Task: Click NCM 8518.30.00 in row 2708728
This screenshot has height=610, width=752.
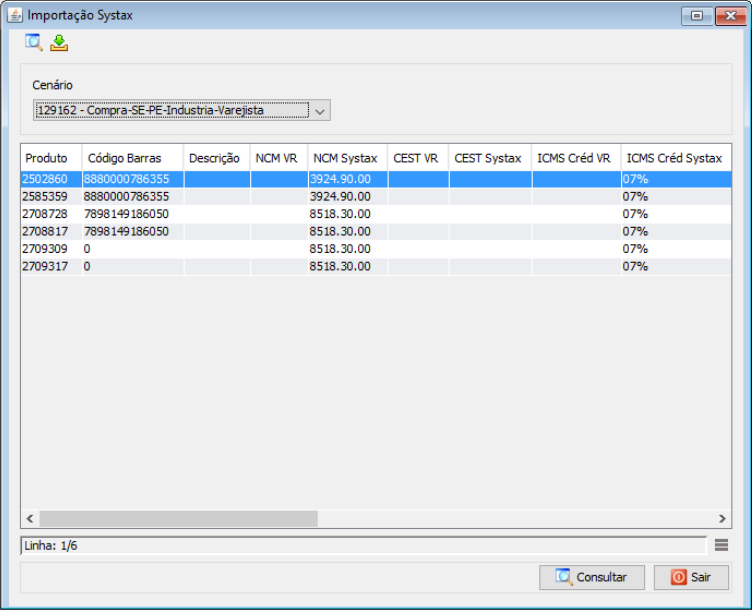Action: pos(340,214)
